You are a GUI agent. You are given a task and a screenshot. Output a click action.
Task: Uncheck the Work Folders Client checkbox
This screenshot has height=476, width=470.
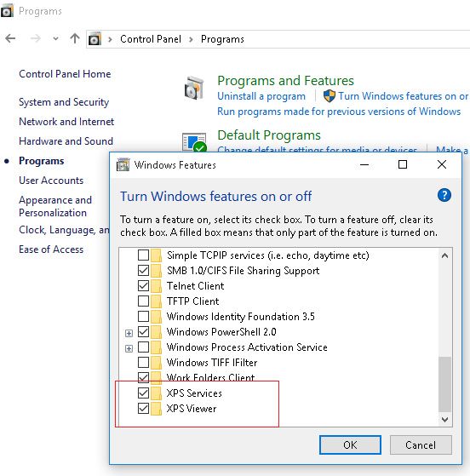(143, 377)
